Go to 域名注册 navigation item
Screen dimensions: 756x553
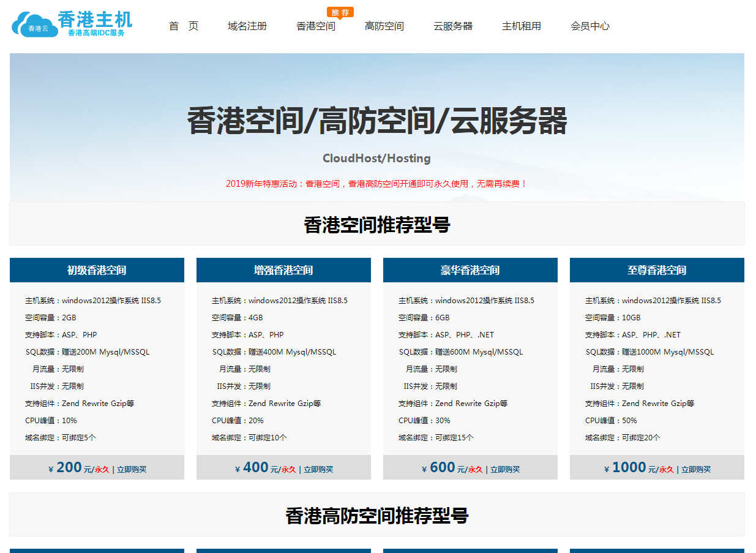pos(247,26)
